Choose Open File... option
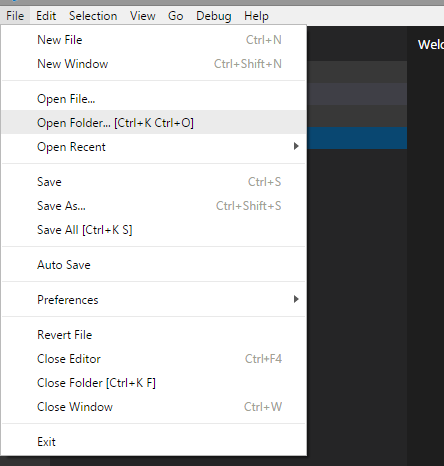 (x=154, y=99)
